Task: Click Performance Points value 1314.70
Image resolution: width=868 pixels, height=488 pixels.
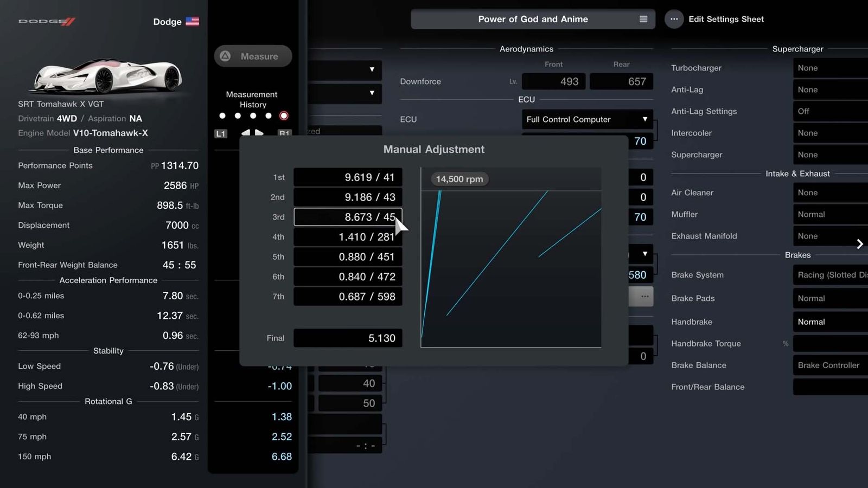Action: (180, 165)
